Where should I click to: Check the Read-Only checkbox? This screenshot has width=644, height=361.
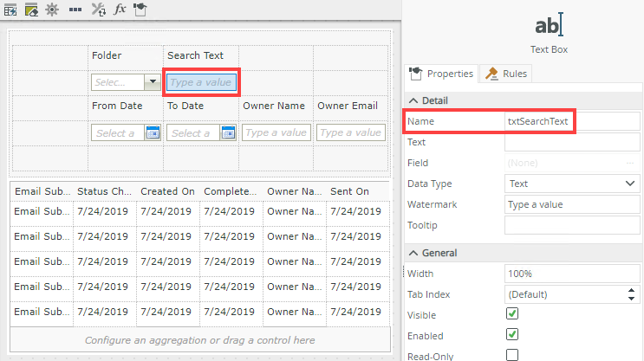tap(512, 355)
